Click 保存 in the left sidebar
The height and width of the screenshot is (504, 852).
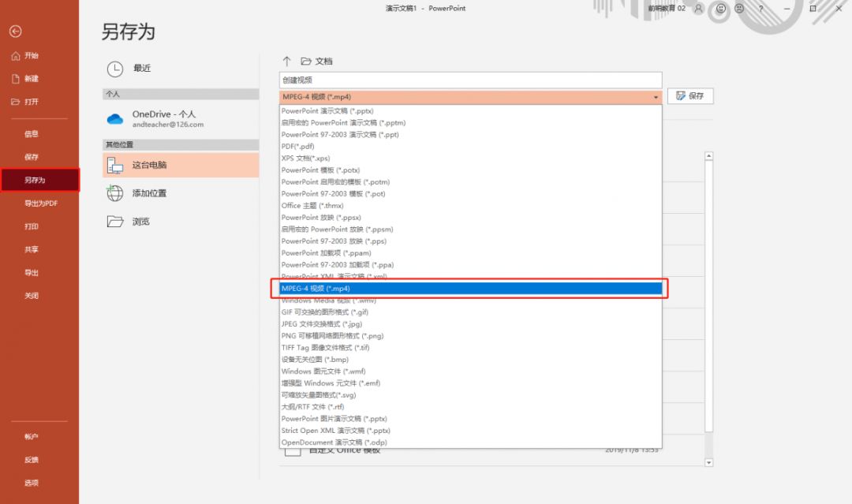31,157
